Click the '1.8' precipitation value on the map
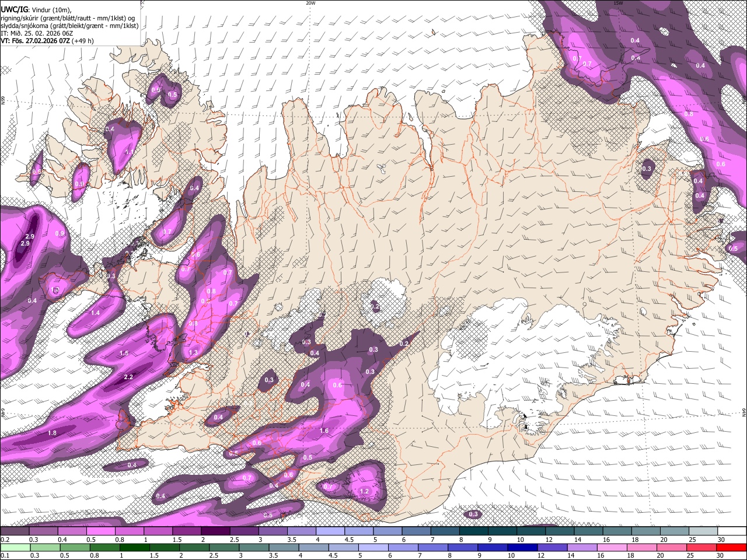This screenshot has height=560, width=747. [x=52, y=433]
